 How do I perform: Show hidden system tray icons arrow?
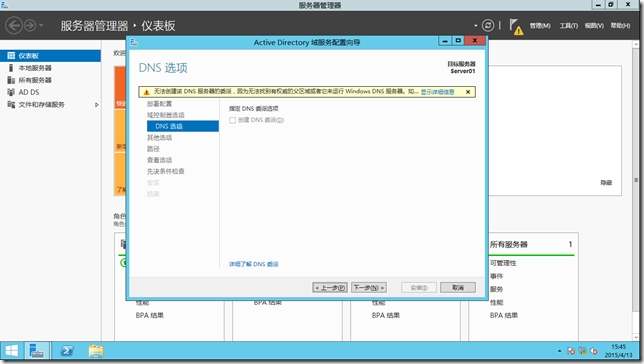coord(559,351)
